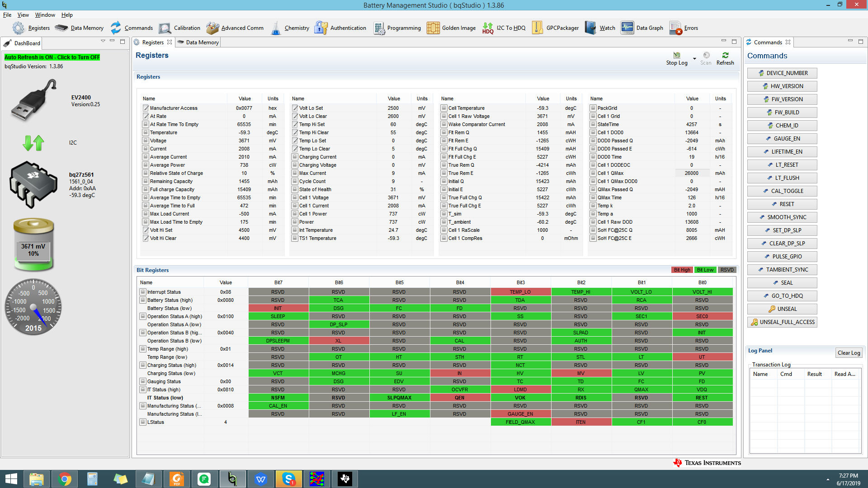Open the Window menu
868x488 pixels.
pos(45,15)
